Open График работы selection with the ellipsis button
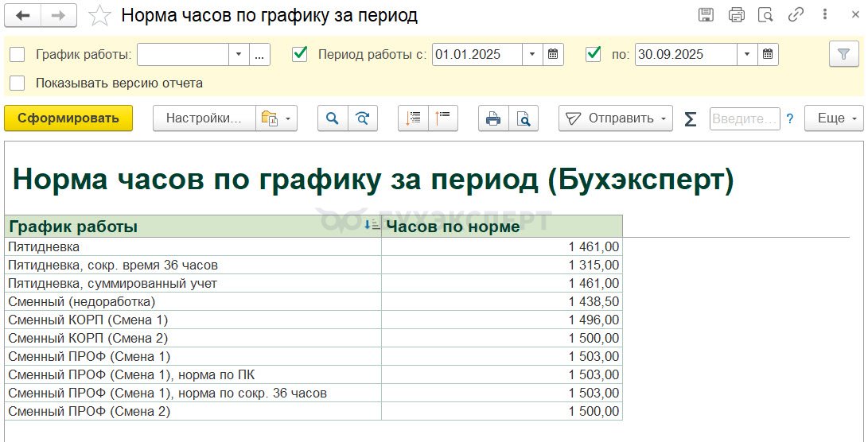 click(259, 54)
